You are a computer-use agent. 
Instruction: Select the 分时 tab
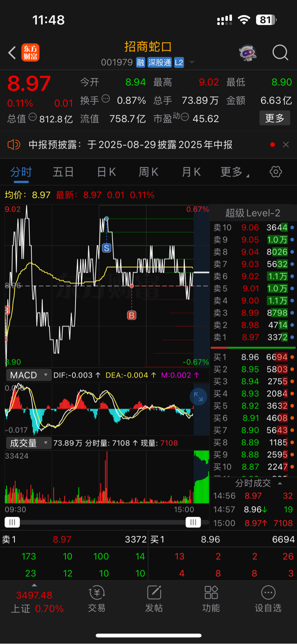[x=21, y=172]
